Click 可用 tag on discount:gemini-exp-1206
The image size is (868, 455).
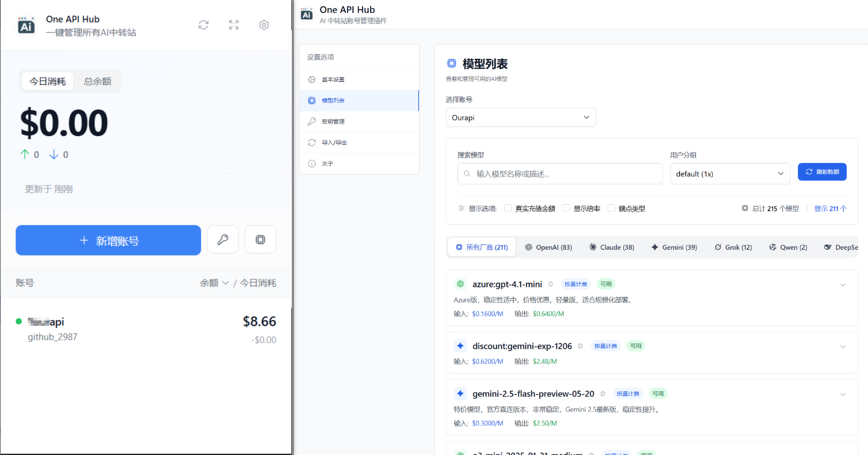coord(636,346)
